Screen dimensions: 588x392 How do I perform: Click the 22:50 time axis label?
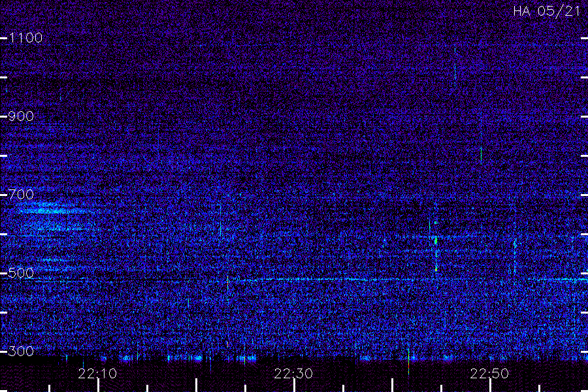point(489,374)
